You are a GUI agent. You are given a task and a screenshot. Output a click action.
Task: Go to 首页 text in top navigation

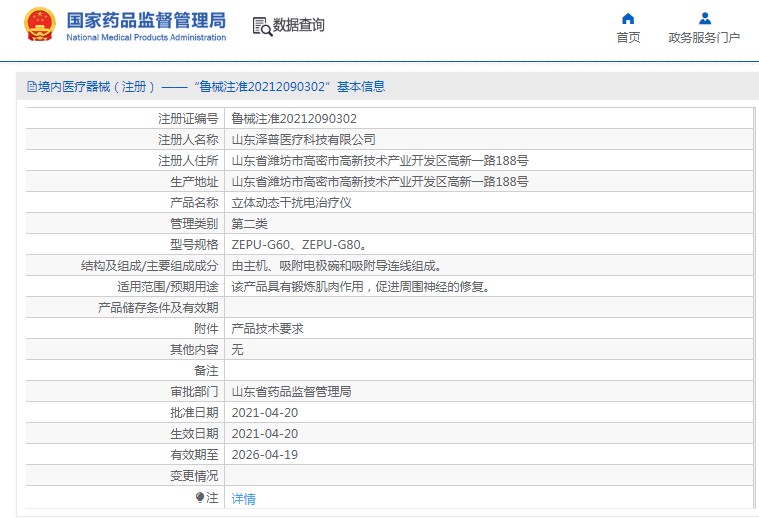[x=628, y=38]
